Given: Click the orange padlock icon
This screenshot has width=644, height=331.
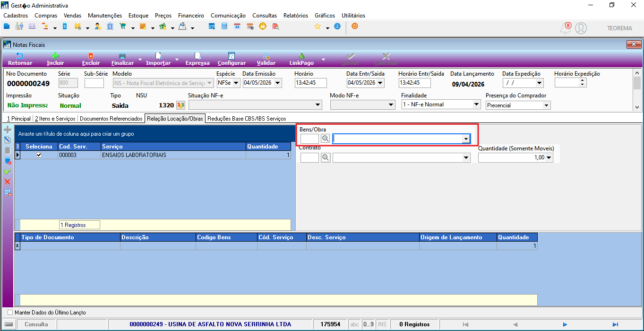Looking at the screenshot, I should 262,26.
